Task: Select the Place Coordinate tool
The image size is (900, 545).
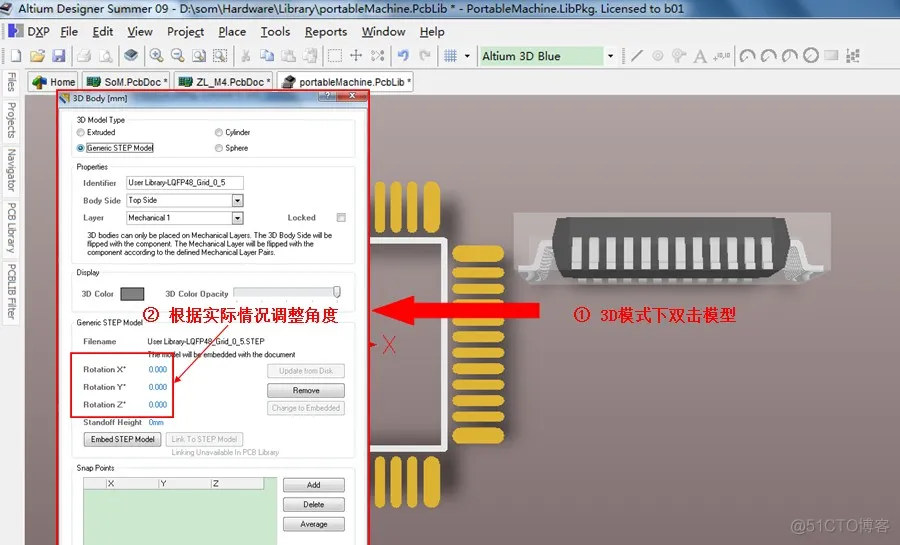Action: pyautogui.click(x=721, y=56)
